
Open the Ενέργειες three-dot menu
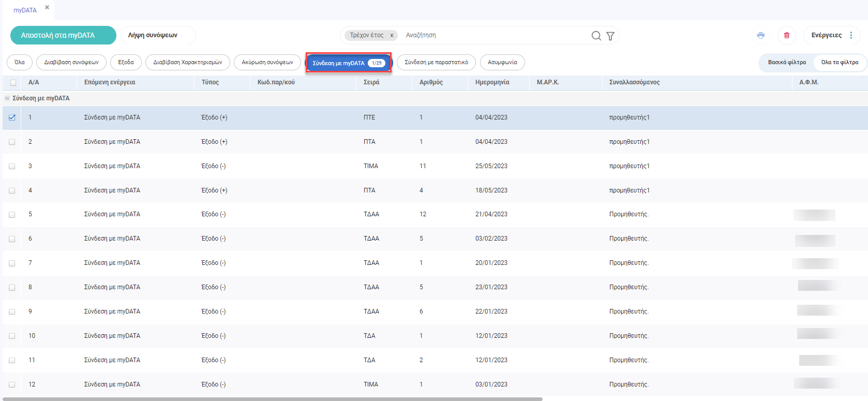click(x=851, y=35)
